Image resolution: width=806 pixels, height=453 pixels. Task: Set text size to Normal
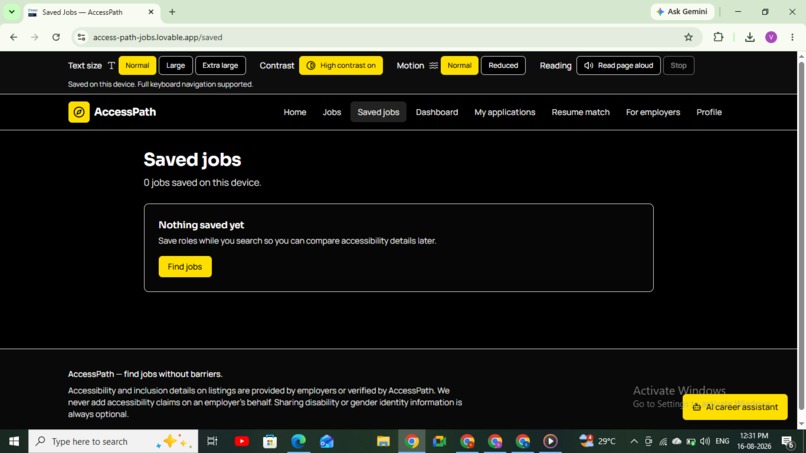tap(137, 65)
